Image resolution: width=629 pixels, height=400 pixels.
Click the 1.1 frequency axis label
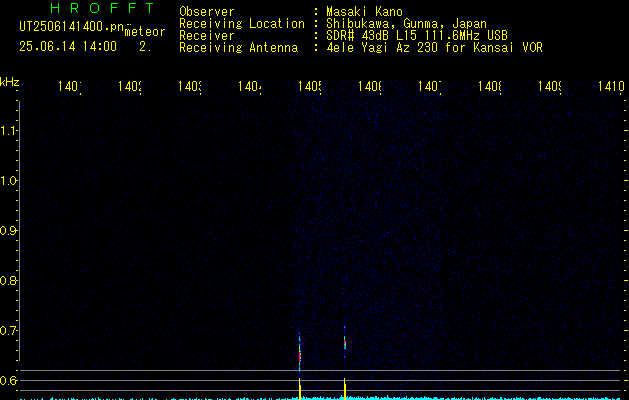click(x=9, y=131)
